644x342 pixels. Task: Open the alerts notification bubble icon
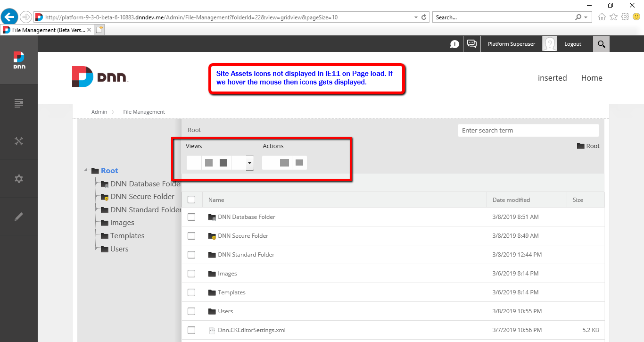[454, 44]
